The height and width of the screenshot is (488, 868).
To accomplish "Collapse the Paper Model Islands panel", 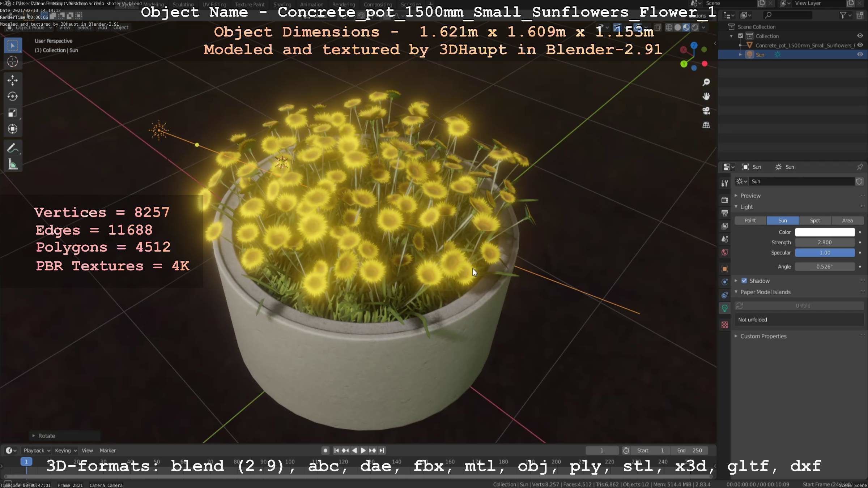I will click(x=736, y=292).
